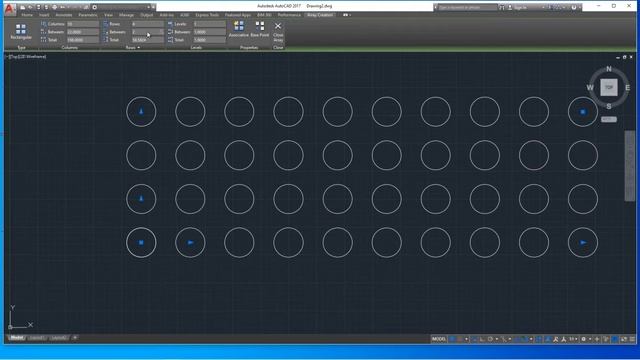Click S on the ViewCube compass
The height and width of the screenshot is (360, 640).
(609, 106)
